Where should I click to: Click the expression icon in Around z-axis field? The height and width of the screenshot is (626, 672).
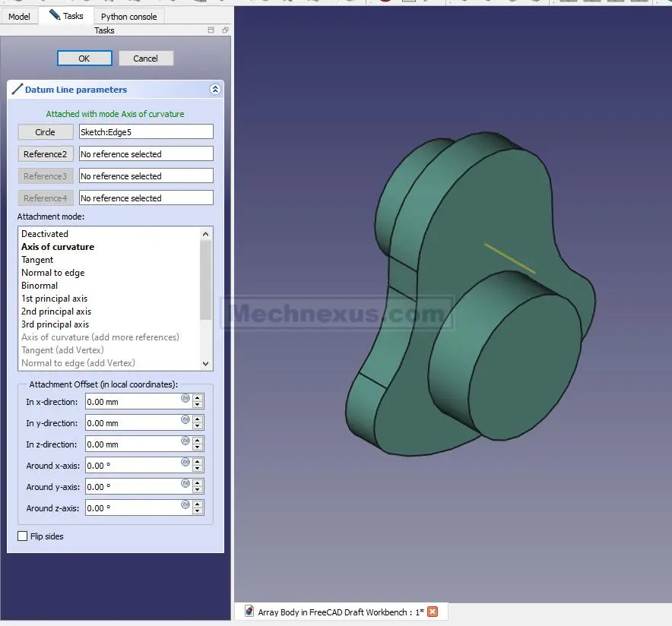[185, 504]
